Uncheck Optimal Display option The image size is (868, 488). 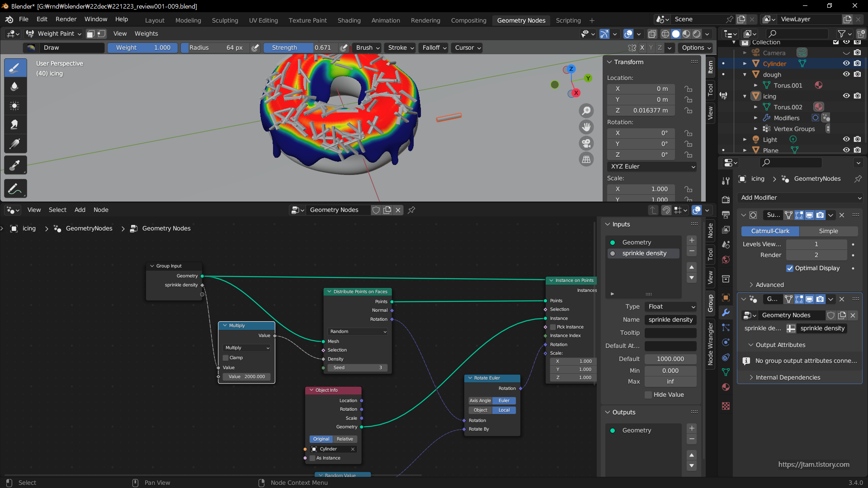tap(790, 268)
